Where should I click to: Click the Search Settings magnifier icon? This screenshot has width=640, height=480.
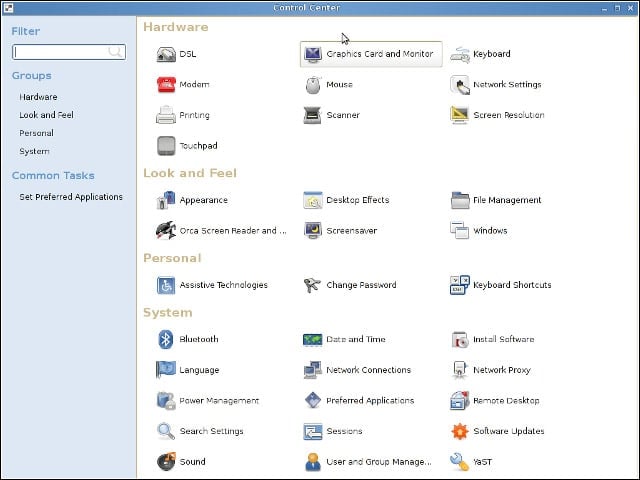click(x=166, y=431)
